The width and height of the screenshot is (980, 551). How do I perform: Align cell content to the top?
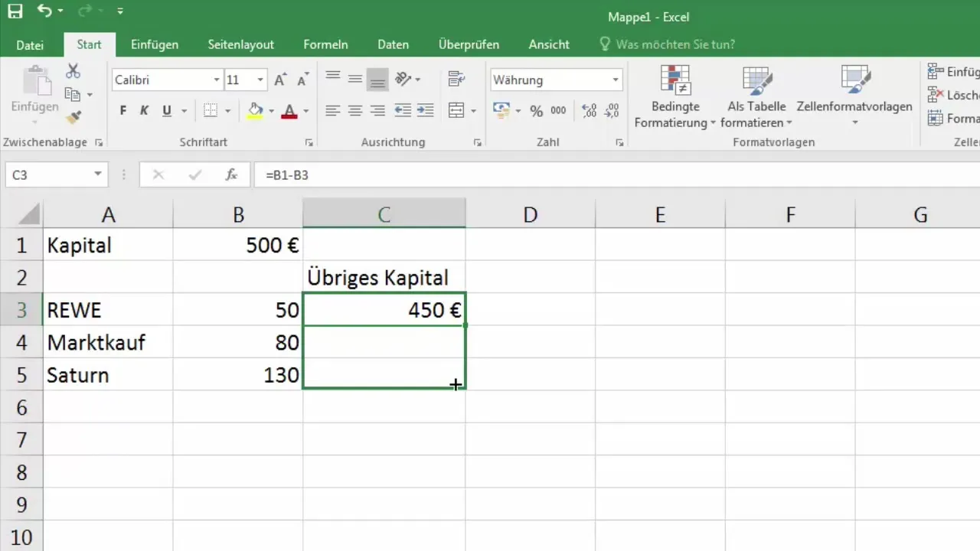(x=332, y=78)
